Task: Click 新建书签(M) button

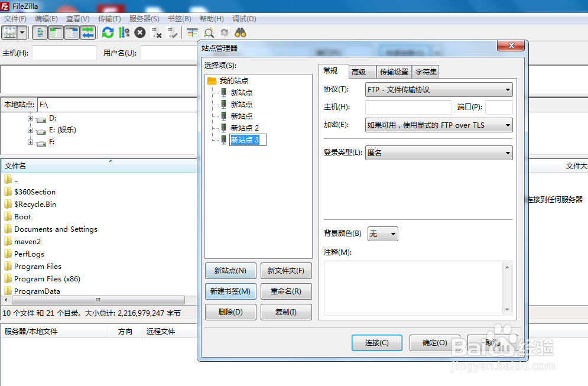Action: pyautogui.click(x=230, y=291)
